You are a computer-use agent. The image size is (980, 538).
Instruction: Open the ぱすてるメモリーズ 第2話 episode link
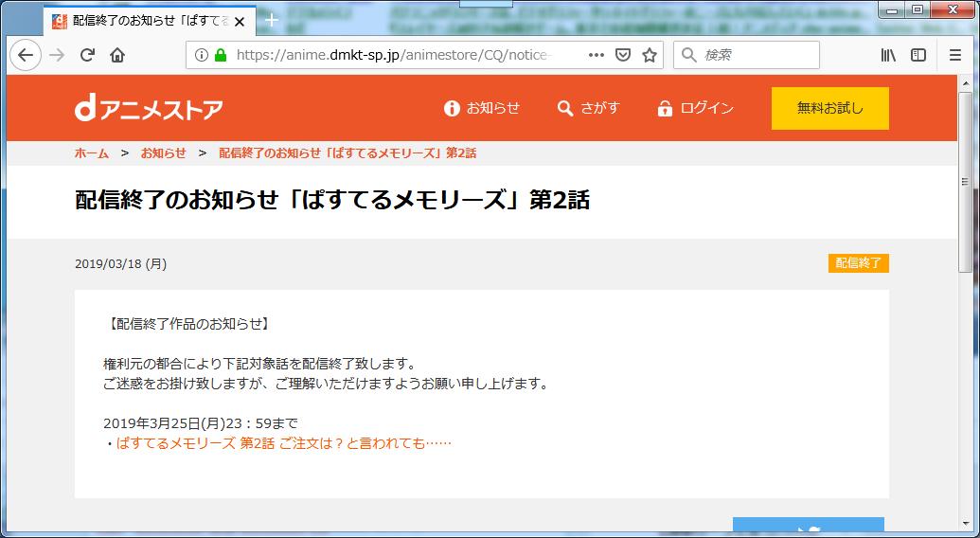pyautogui.click(x=284, y=443)
